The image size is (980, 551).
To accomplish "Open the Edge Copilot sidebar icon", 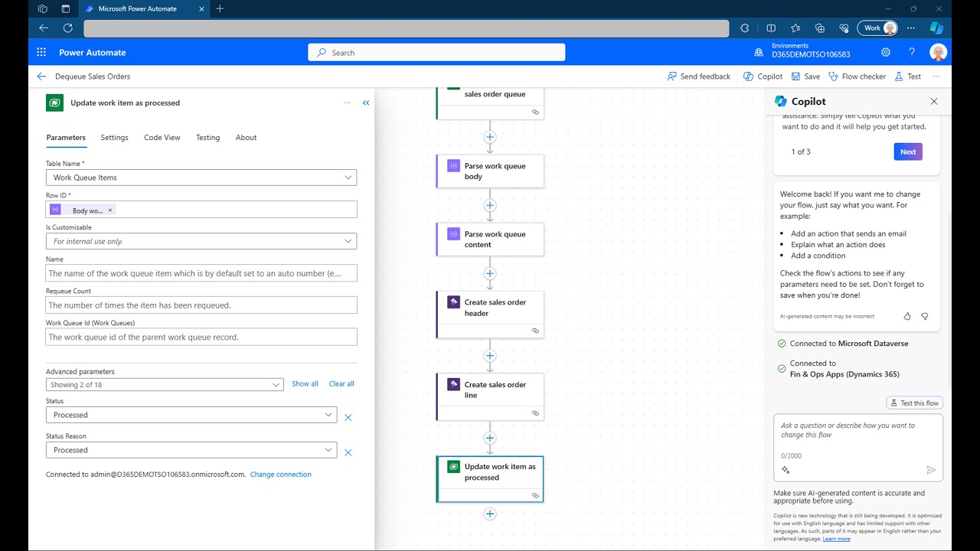I will pos(936,28).
